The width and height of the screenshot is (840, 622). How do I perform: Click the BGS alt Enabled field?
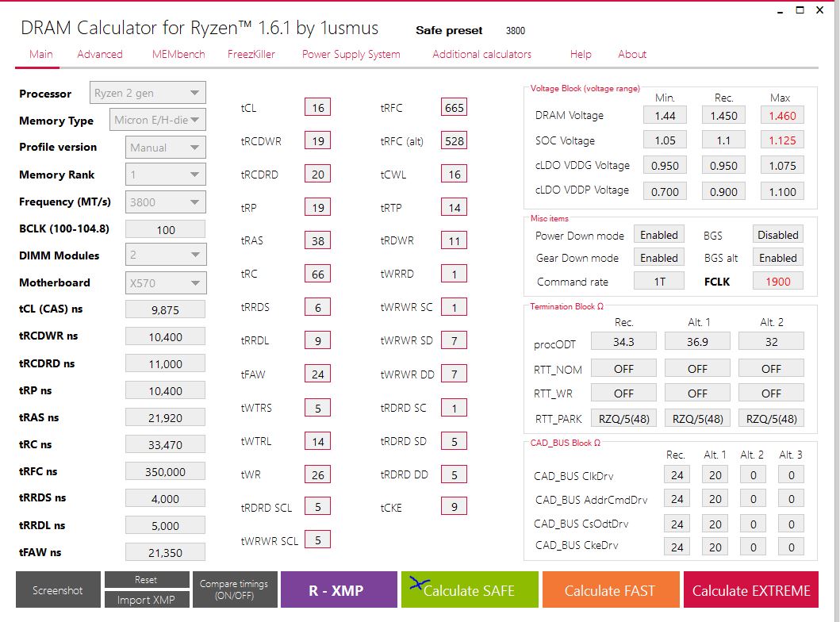pos(778,258)
